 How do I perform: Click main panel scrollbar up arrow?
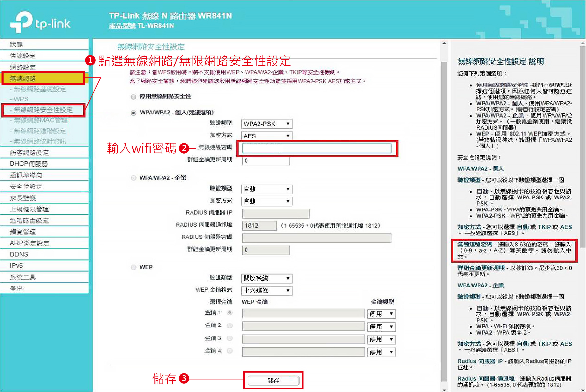(444, 43)
